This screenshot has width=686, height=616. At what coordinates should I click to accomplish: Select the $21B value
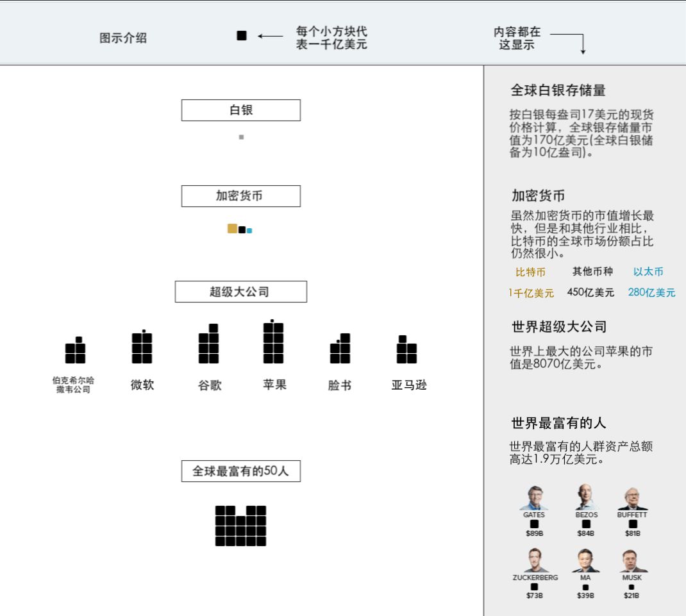632,596
